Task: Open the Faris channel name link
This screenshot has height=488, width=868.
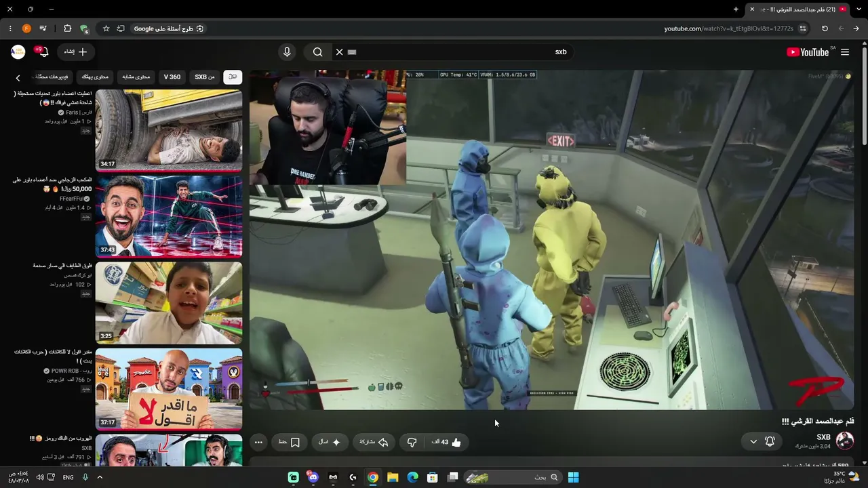Action: coord(79,113)
